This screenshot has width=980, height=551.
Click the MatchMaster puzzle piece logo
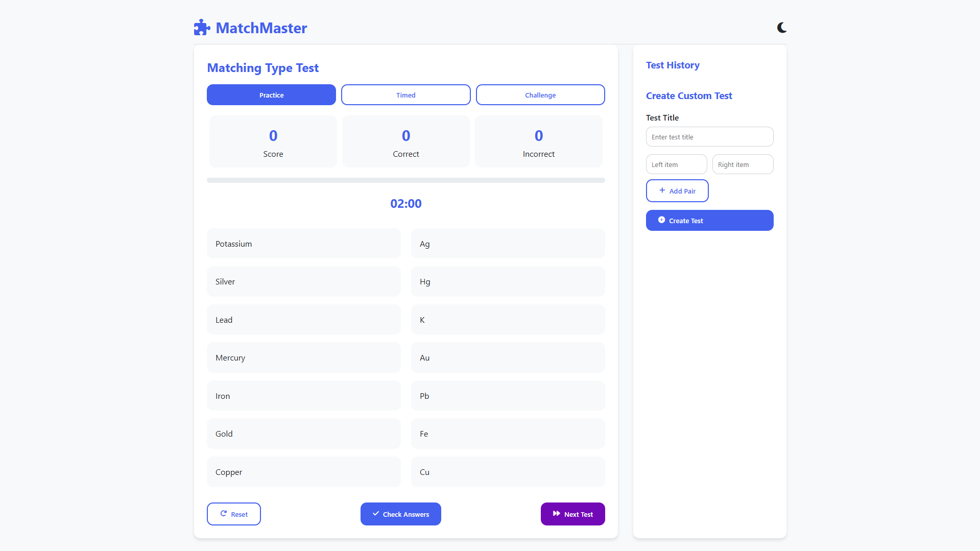tap(202, 28)
